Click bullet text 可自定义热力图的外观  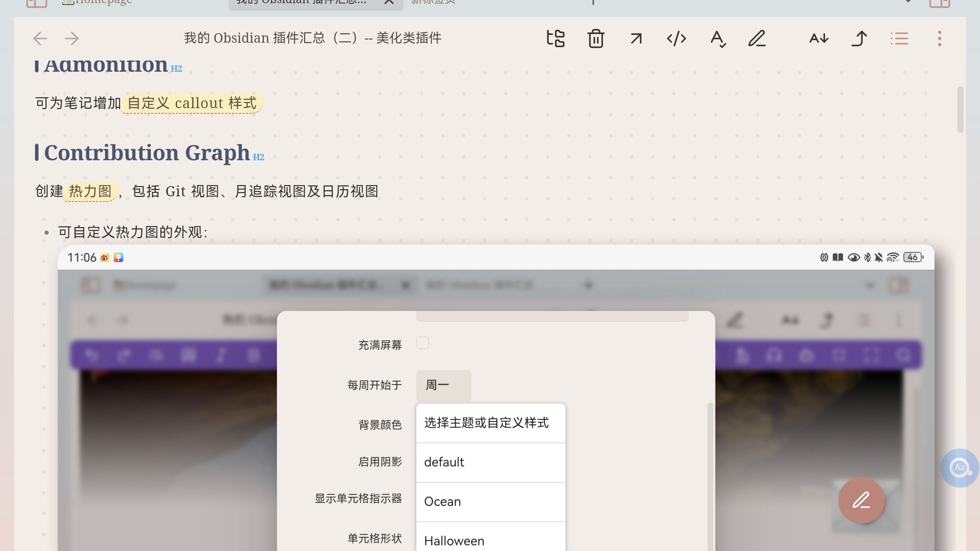tap(132, 232)
